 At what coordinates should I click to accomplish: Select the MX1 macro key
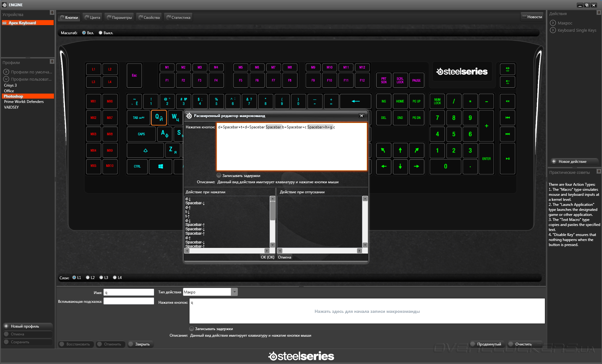(93, 101)
